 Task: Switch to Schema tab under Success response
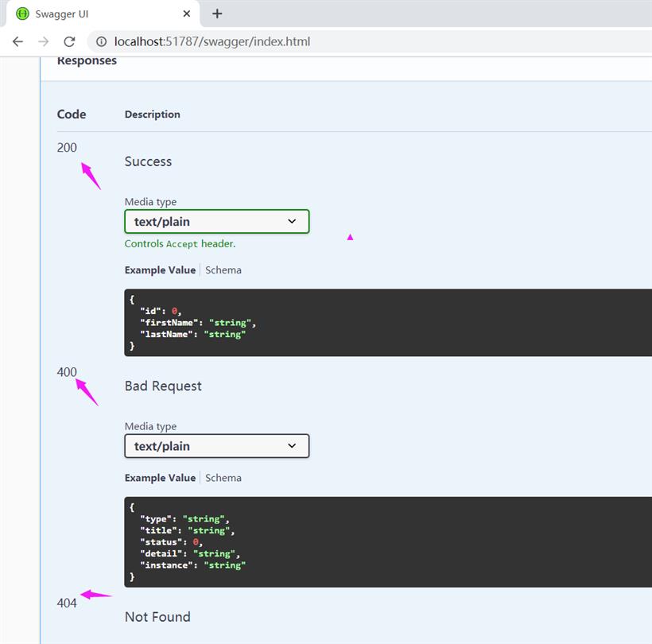click(x=223, y=270)
